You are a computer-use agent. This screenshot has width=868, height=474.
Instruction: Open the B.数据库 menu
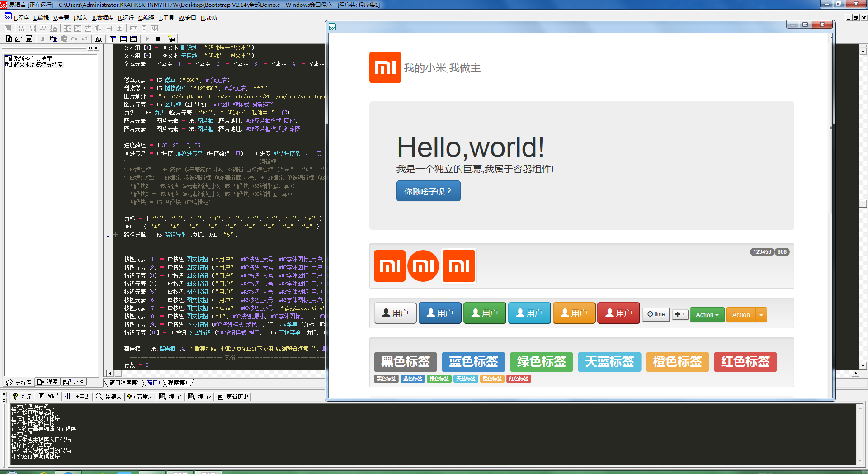pyautogui.click(x=103, y=18)
